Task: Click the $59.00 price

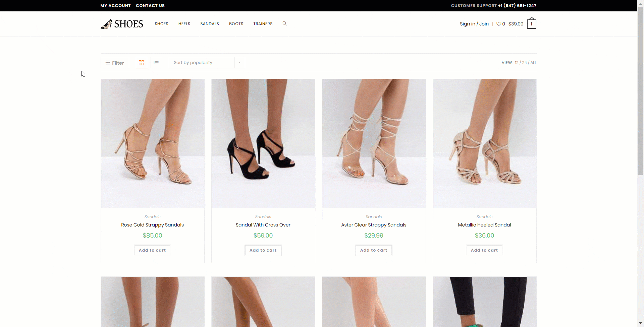Action: (263, 236)
